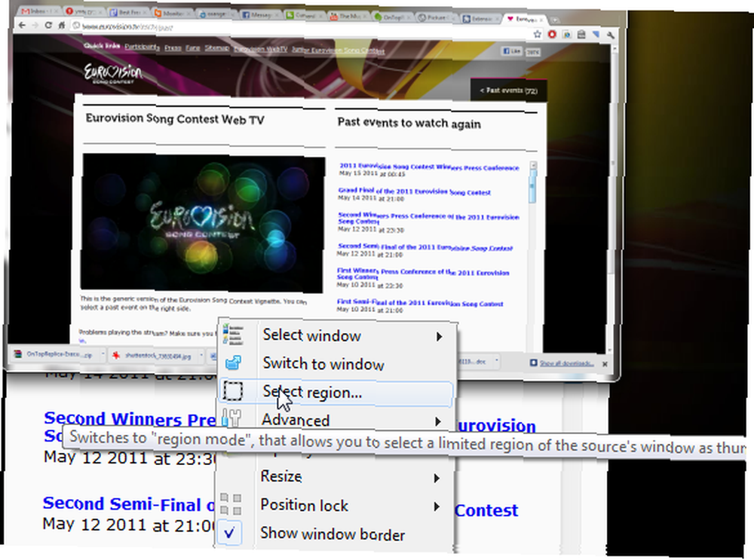Viewport: 754px width, 560px height.
Task: Click the Position lock grid icon
Action: tap(231, 504)
